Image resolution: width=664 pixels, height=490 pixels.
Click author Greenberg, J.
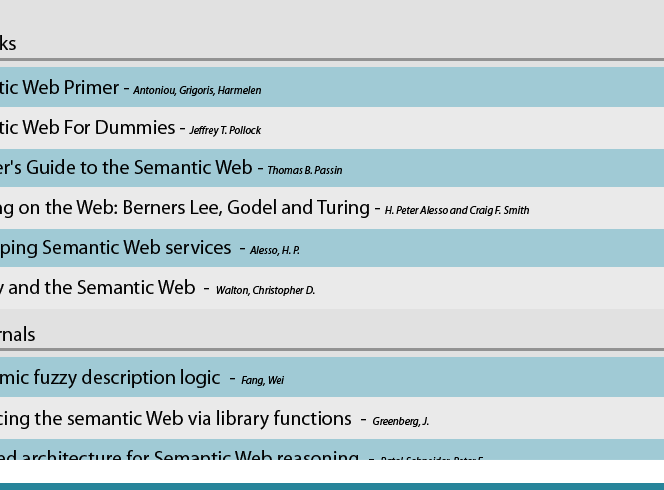400,421
